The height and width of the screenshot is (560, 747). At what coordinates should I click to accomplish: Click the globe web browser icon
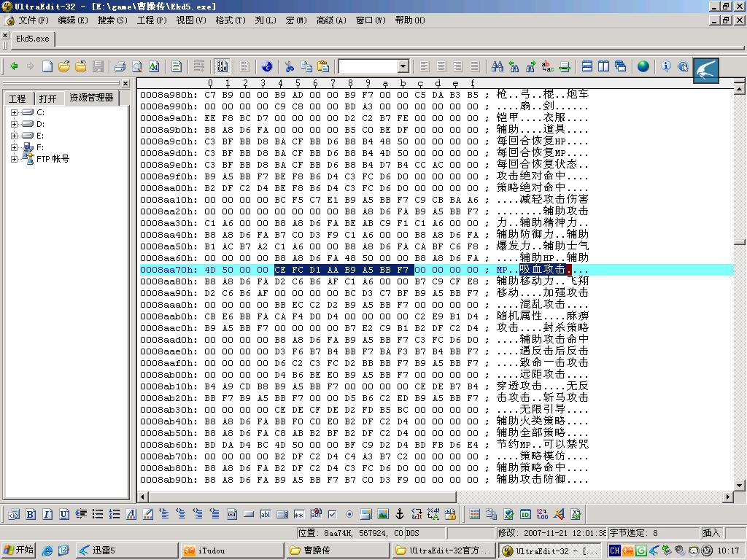coord(643,66)
